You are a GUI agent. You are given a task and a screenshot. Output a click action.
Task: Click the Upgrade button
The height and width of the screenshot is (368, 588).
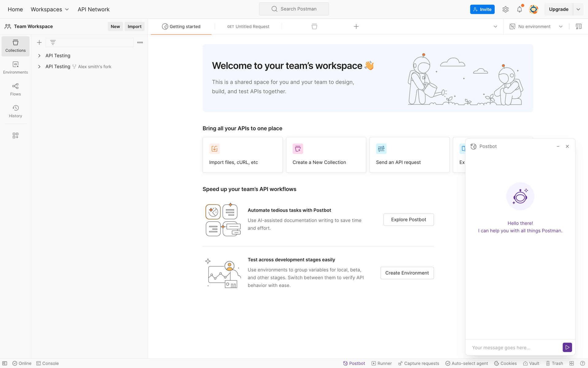coord(559,9)
